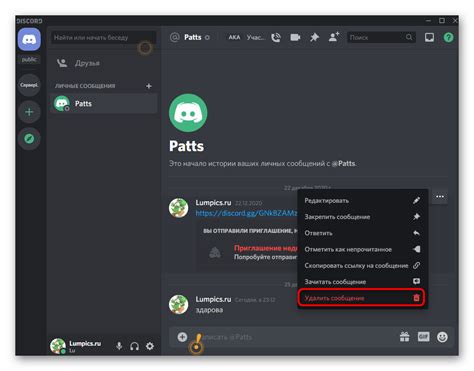474x371 pixels.
Task: Click the attach file plus button
Action: [x=182, y=337]
